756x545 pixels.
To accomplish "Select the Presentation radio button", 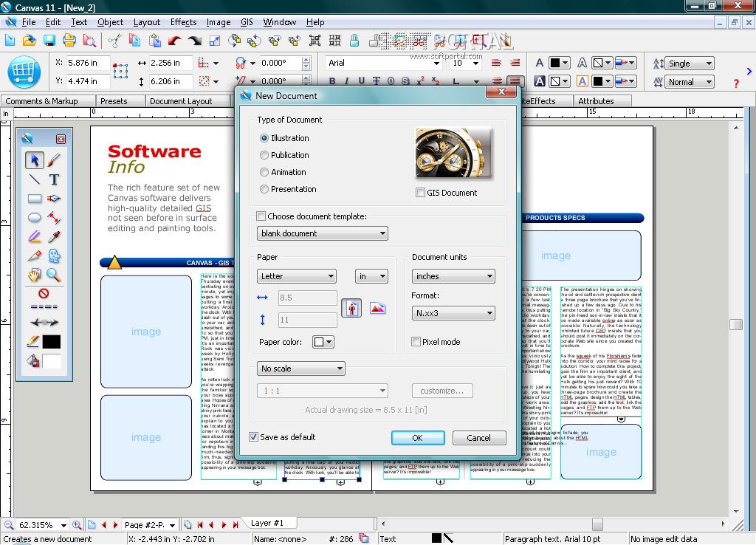I will [264, 189].
